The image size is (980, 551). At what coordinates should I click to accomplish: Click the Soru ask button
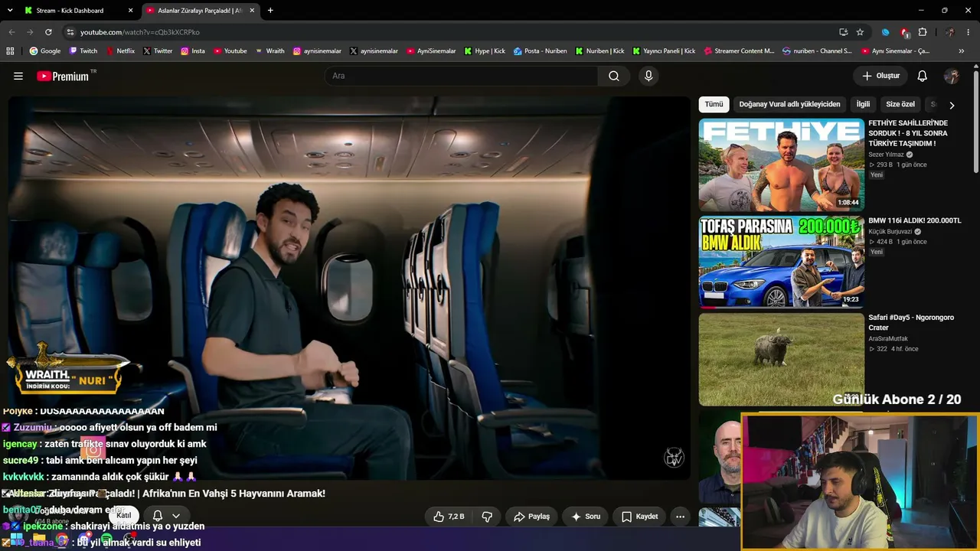(586, 517)
